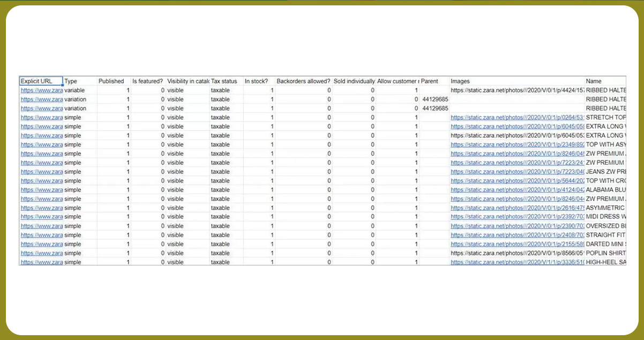Click the DARTED MINI name cell
The image size is (644, 340).
point(605,244)
